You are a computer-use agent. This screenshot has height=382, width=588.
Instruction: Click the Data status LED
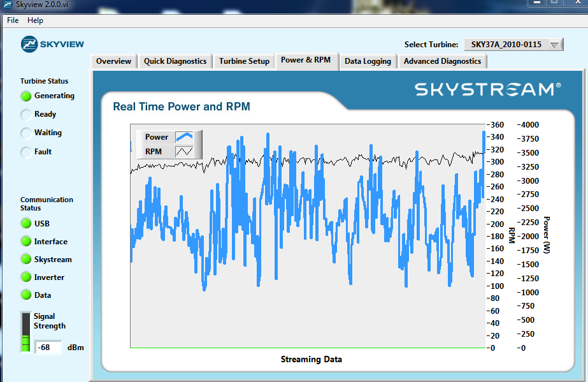26,295
